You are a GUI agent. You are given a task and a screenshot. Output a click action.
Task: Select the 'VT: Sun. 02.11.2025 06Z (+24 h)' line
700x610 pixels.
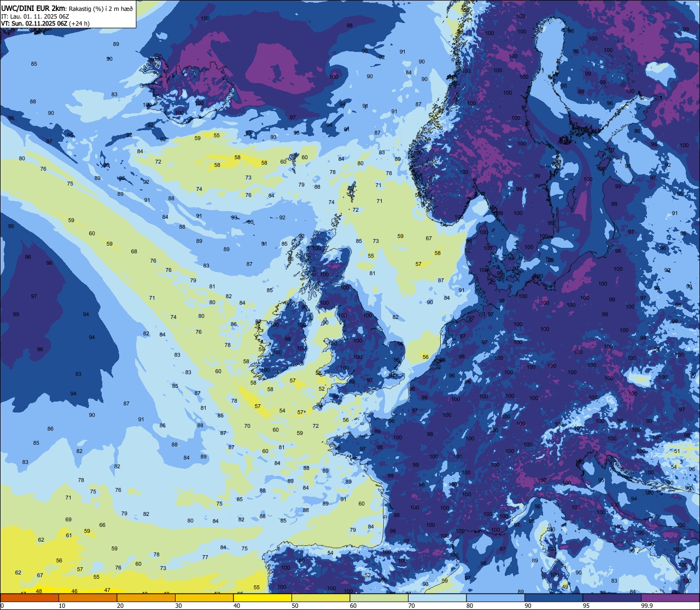(45, 24)
